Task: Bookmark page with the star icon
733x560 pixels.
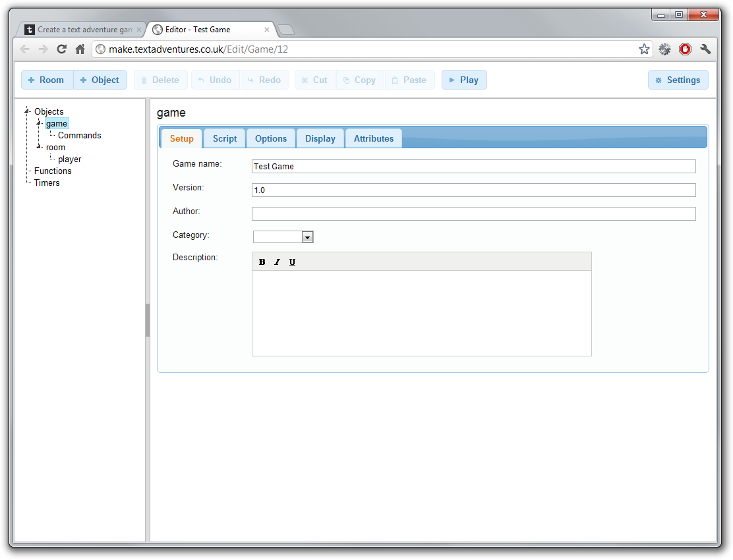Action: tap(644, 49)
